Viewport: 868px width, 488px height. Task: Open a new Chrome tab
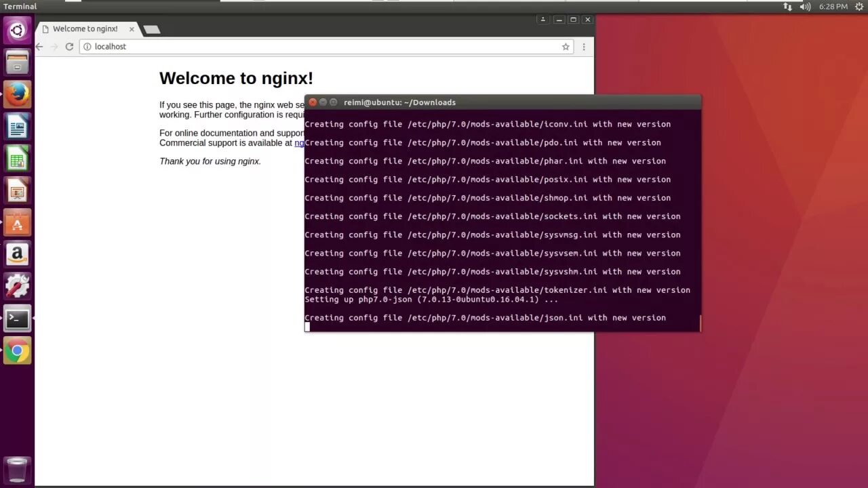click(x=152, y=29)
